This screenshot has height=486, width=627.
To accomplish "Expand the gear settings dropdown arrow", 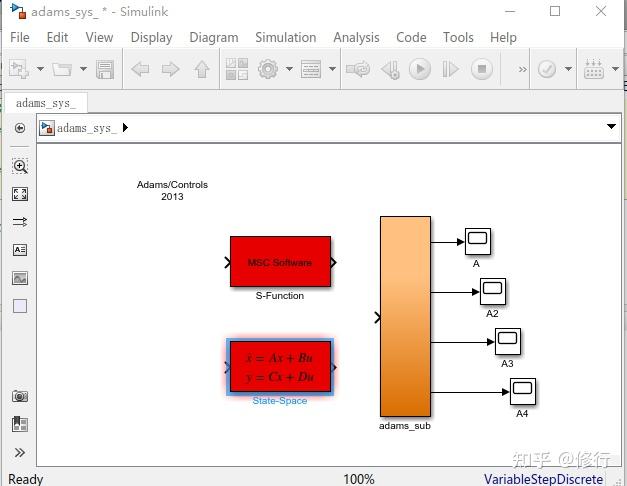I will click(x=290, y=69).
